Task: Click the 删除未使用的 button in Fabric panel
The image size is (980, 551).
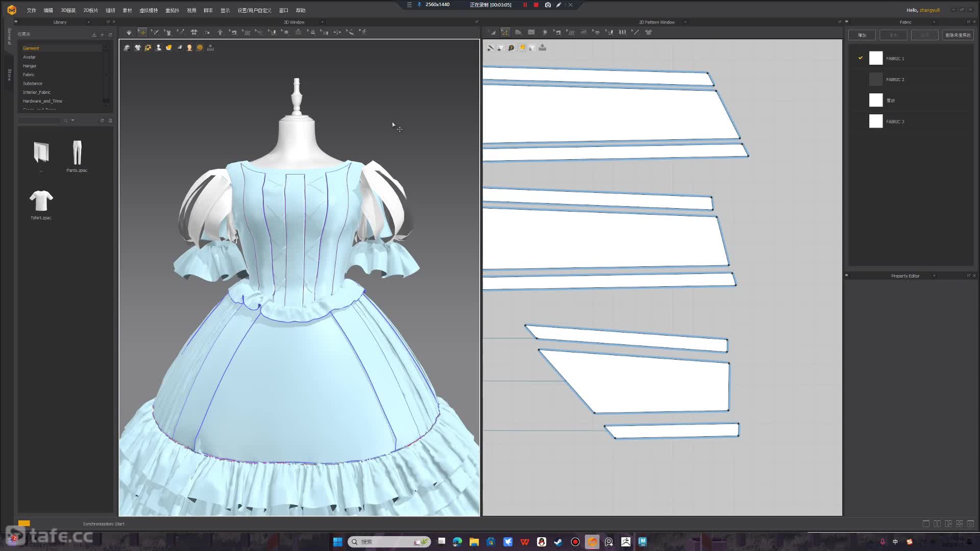Action: (958, 35)
